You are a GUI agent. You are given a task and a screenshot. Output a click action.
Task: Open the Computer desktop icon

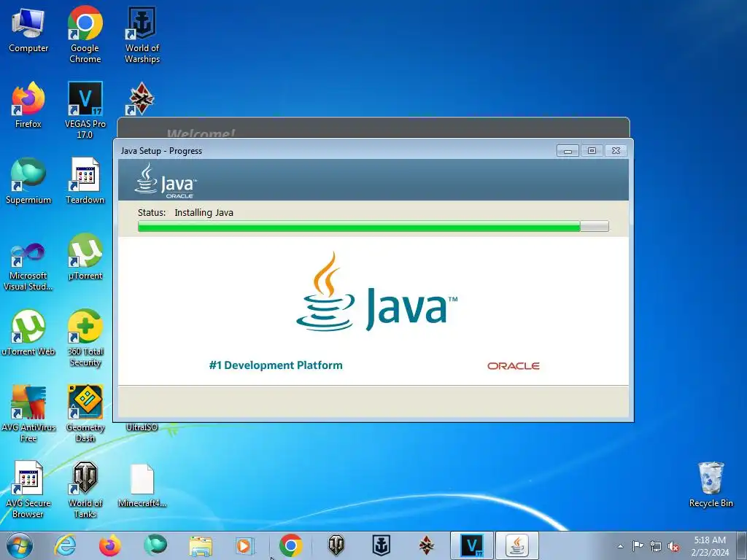point(28,29)
